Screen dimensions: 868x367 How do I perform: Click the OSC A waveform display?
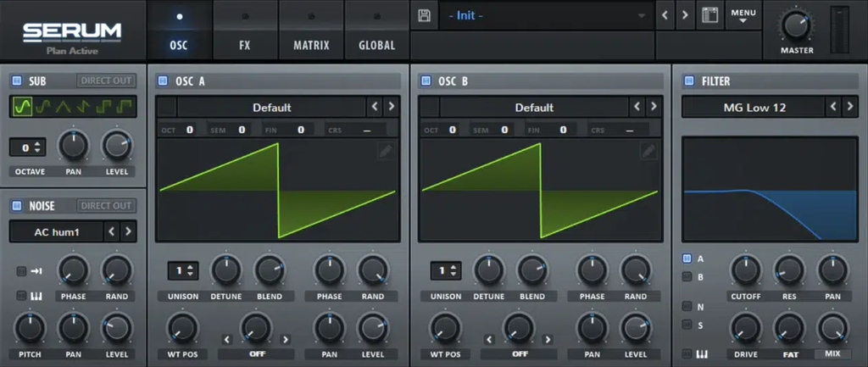[277, 190]
